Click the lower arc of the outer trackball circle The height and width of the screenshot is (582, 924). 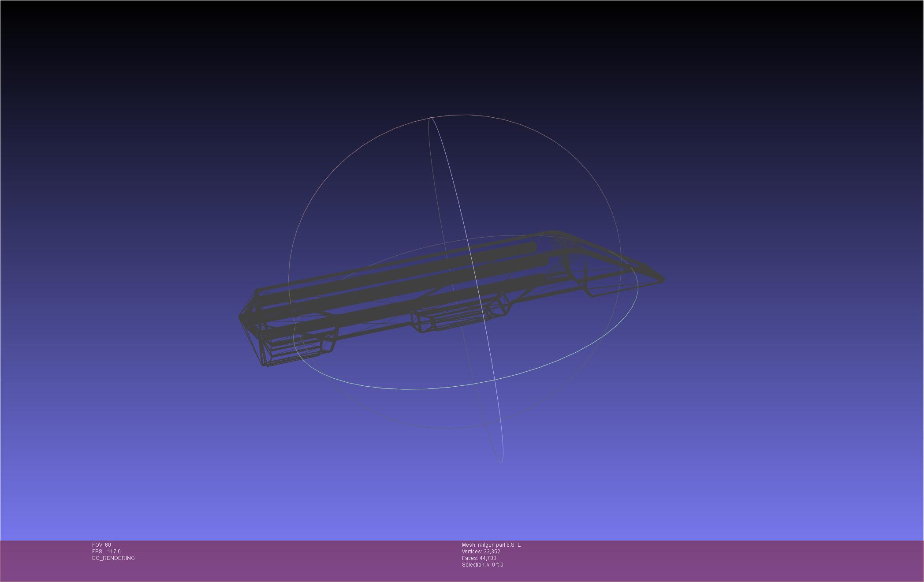click(x=441, y=428)
